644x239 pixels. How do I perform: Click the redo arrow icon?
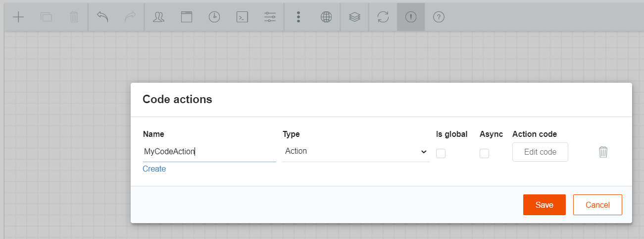tap(130, 17)
